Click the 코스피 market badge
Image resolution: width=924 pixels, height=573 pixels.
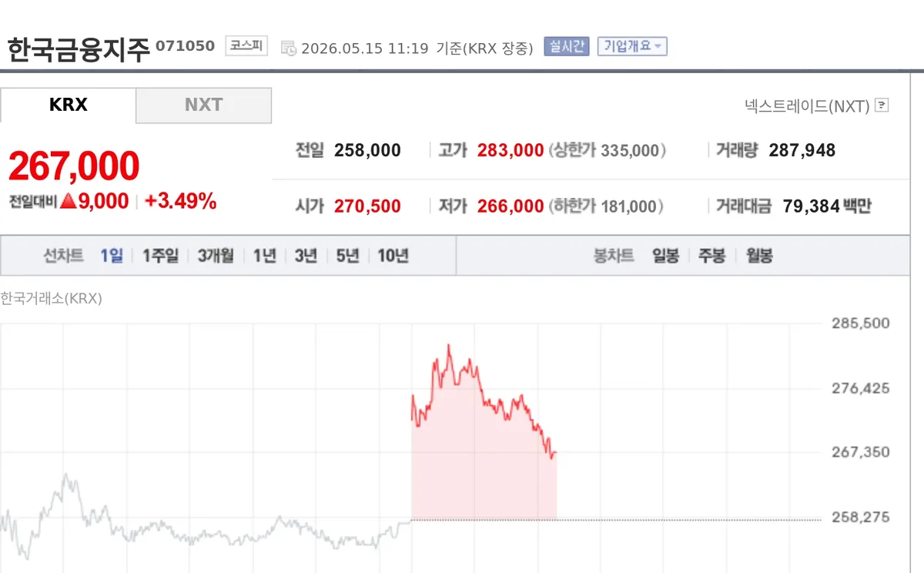246,46
